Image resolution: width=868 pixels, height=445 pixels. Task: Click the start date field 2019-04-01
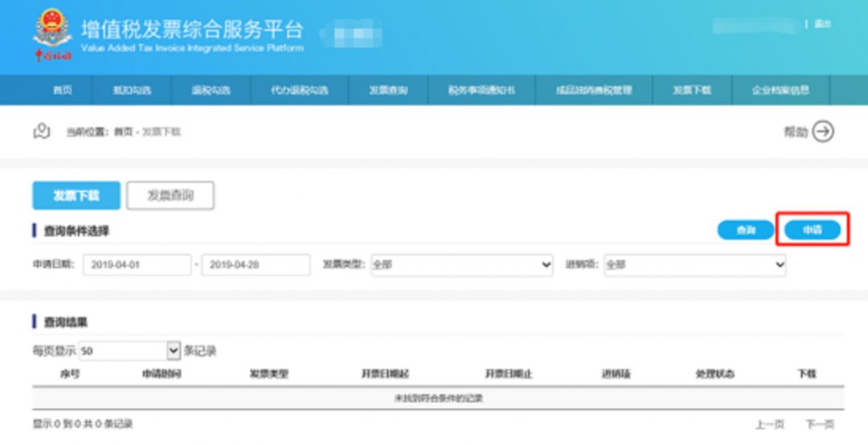[x=137, y=264]
